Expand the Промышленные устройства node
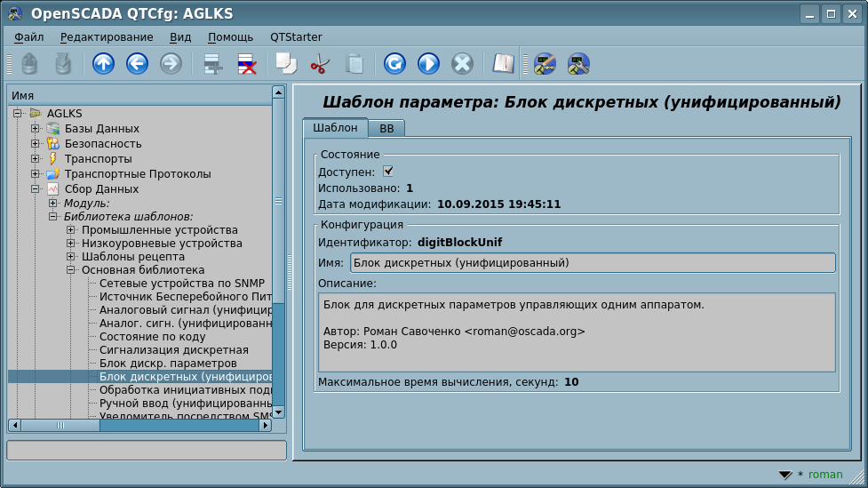 point(71,230)
